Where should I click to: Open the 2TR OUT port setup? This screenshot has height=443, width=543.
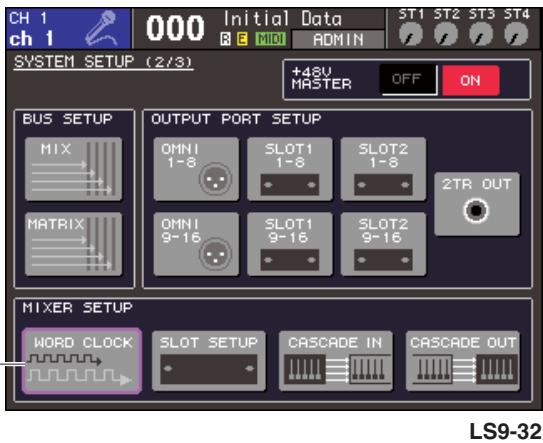[477, 204]
